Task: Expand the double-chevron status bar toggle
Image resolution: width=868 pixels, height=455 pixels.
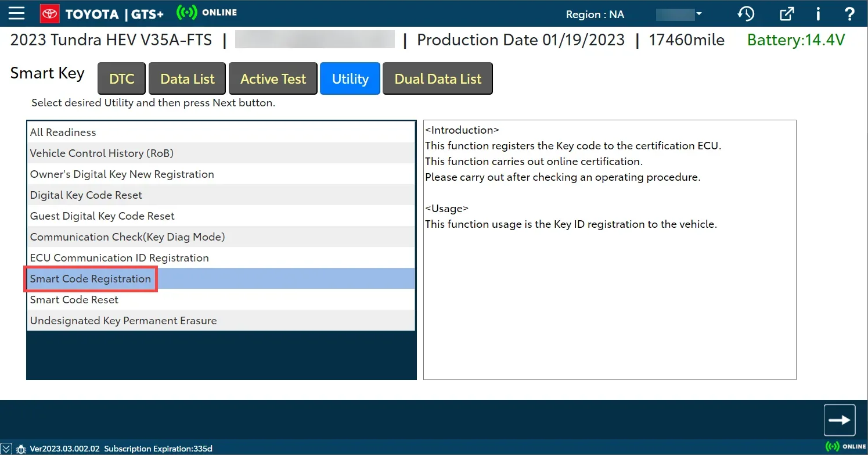Action: point(5,449)
